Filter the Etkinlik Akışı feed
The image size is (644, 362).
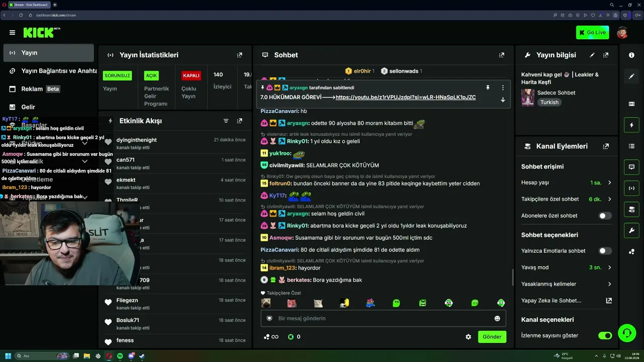(x=226, y=121)
